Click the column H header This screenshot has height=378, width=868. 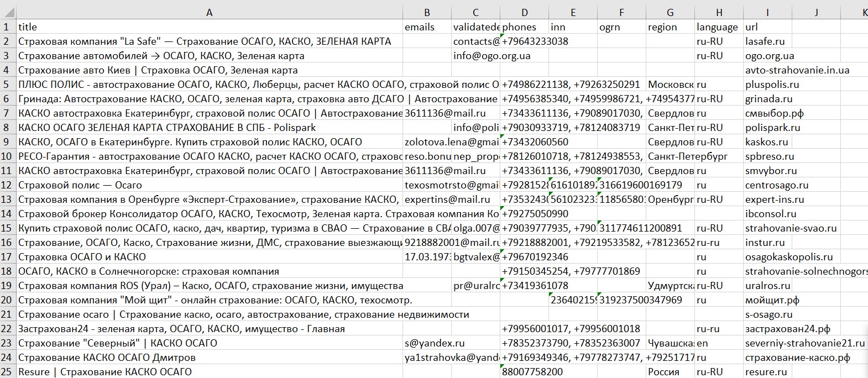(719, 12)
